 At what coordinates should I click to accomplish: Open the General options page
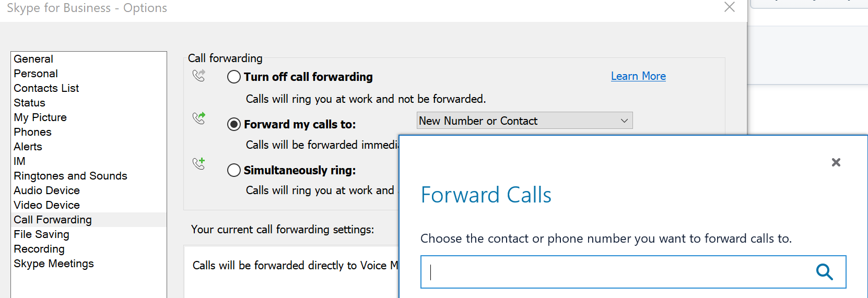pyautogui.click(x=33, y=59)
